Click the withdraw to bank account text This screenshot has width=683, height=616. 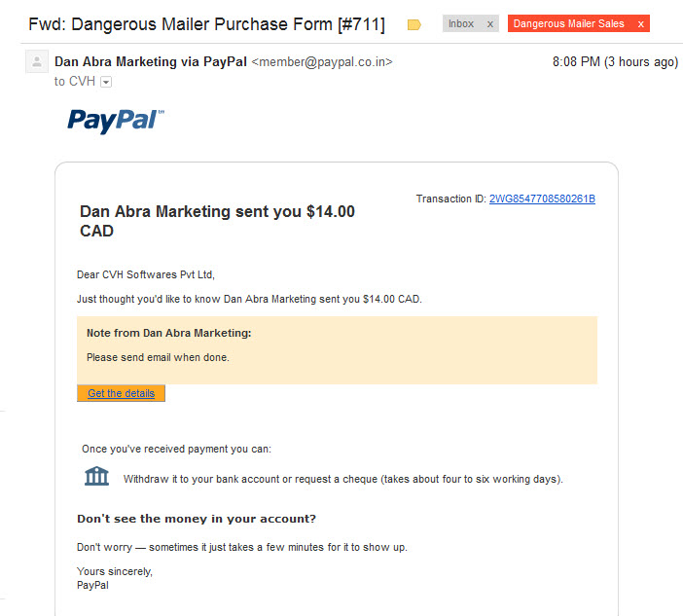343,479
